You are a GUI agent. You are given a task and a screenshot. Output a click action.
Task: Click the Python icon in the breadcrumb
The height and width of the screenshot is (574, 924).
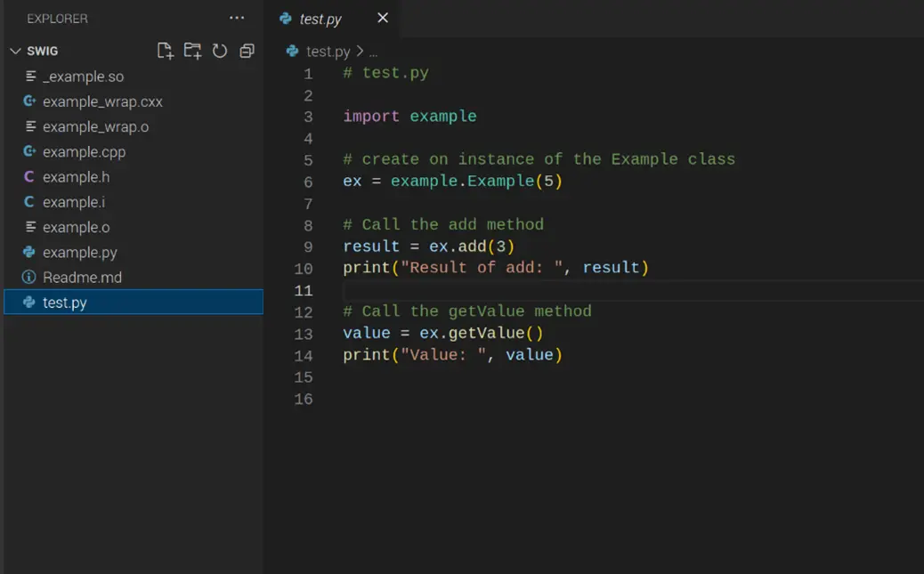point(292,52)
